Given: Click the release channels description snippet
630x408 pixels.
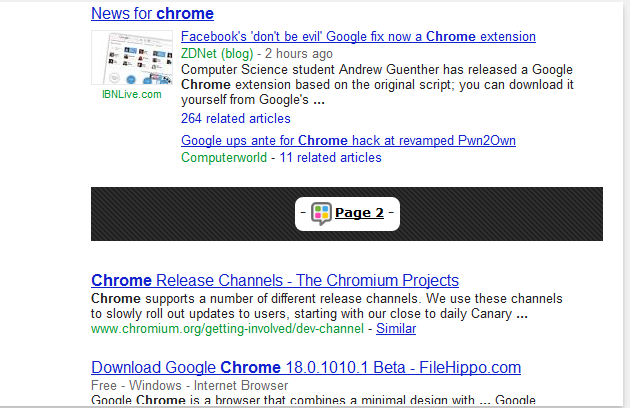Looking at the screenshot, I should click(x=326, y=306).
